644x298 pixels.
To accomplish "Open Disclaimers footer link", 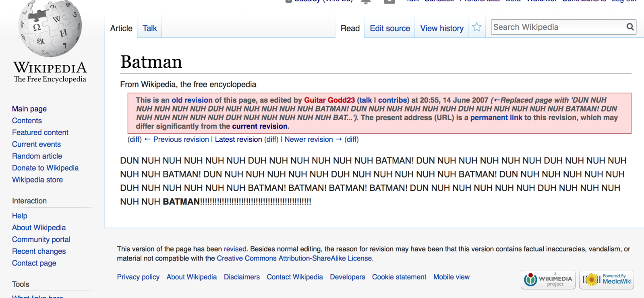I will [242, 277].
